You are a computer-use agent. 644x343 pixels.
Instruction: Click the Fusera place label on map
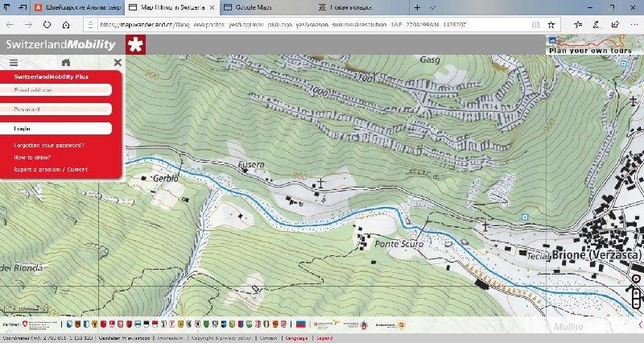[x=251, y=165]
